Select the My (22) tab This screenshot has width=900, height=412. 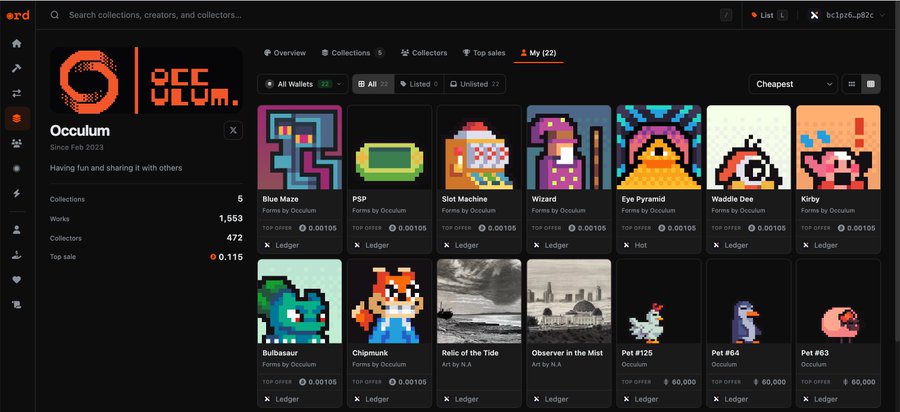click(538, 53)
